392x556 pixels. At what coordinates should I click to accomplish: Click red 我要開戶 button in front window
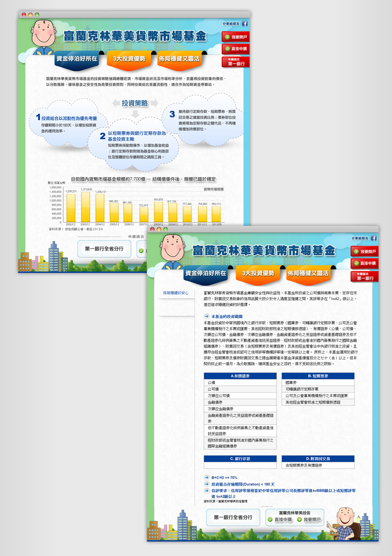365,252
